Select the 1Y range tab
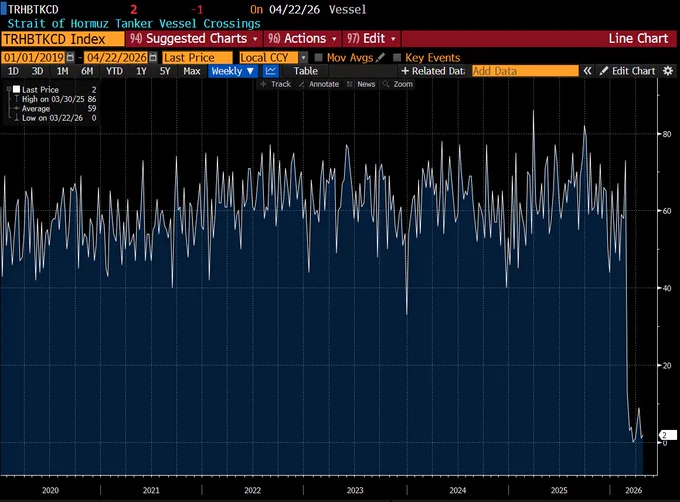680x502 pixels. pos(141,71)
